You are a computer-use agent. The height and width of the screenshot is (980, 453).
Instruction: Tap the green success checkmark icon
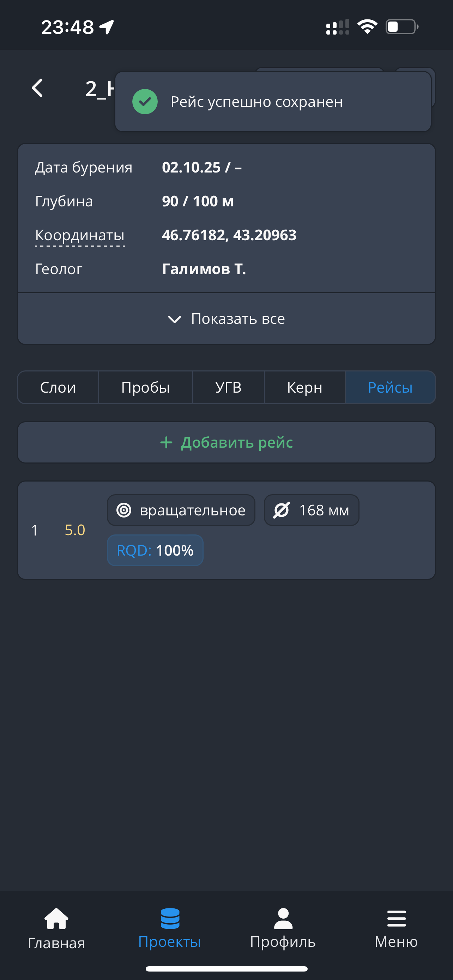pyautogui.click(x=145, y=102)
